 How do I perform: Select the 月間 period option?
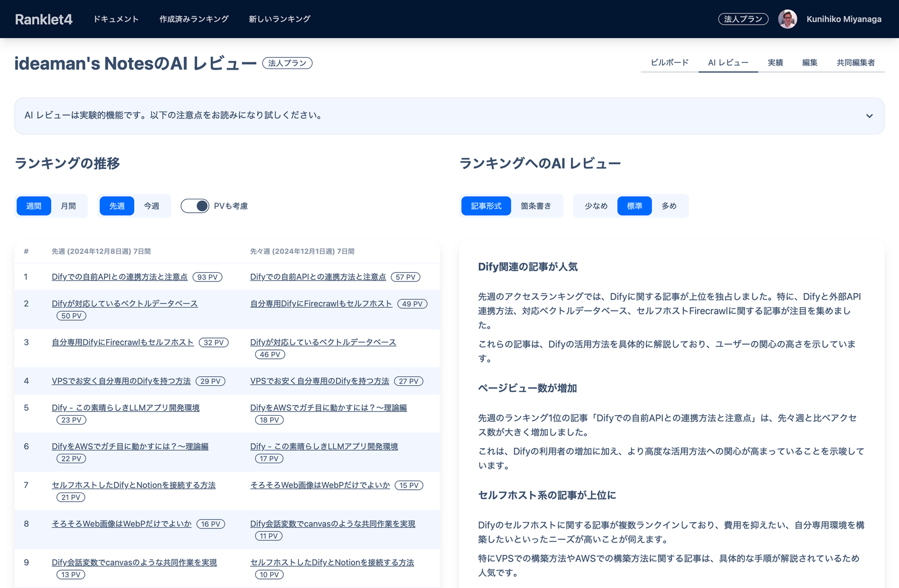69,206
